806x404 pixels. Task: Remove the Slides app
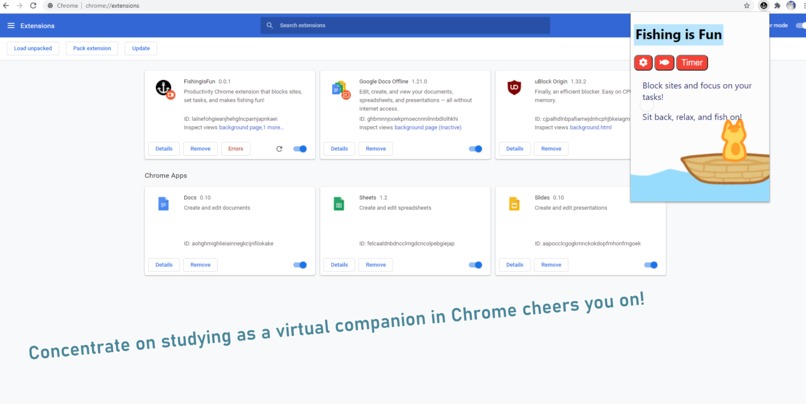coord(551,265)
